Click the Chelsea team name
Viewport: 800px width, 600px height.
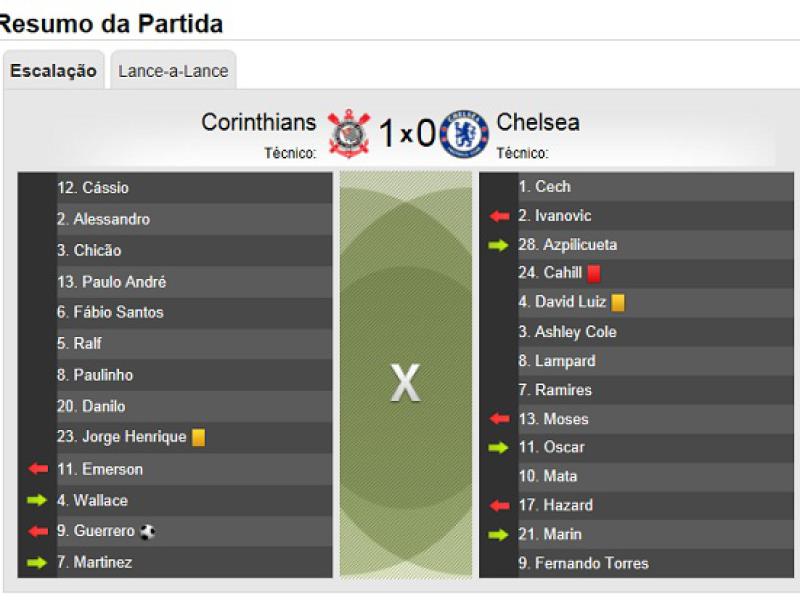(x=538, y=122)
